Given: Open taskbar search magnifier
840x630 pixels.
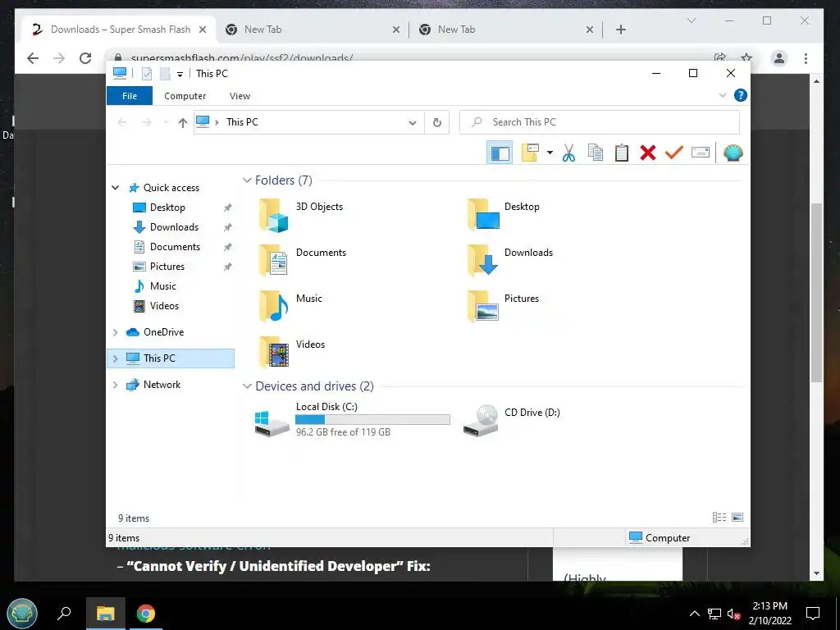Looking at the screenshot, I should 64,613.
